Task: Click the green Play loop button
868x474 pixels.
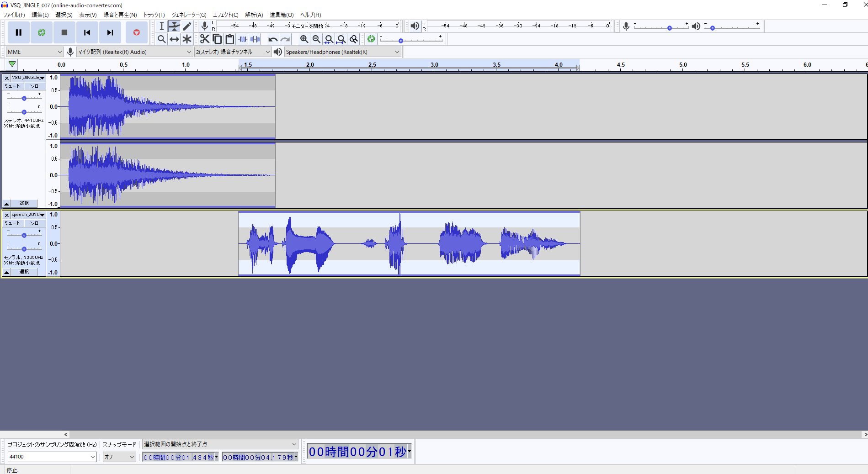Action: click(42, 32)
